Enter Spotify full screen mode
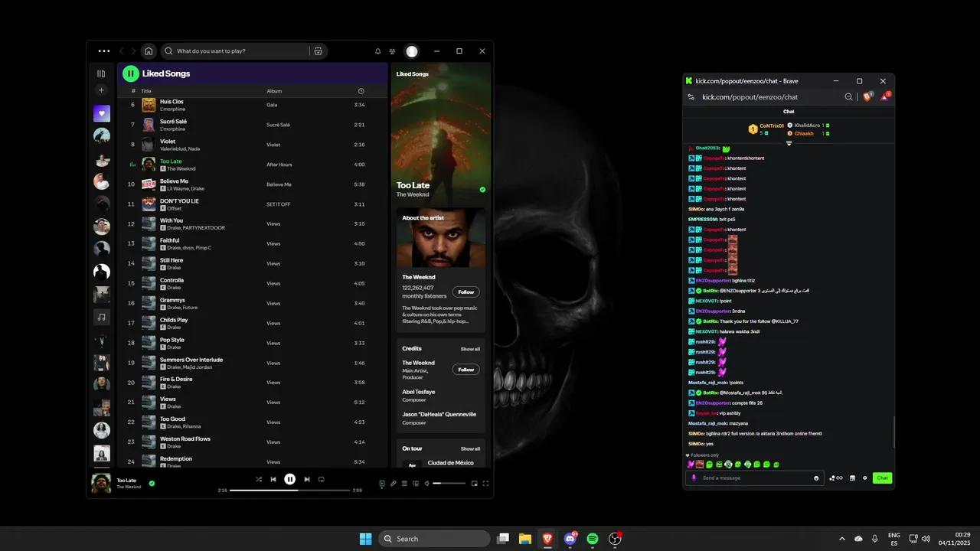Viewport: 980px width, 551px height. [485, 483]
